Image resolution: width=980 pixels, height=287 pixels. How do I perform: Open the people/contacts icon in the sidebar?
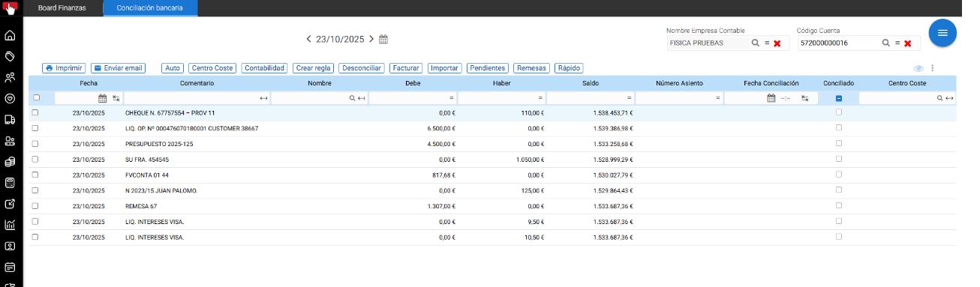pyautogui.click(x=10, y=77)
